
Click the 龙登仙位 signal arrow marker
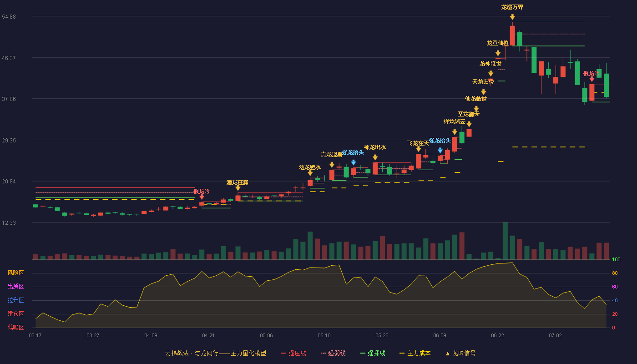point(498,53)
